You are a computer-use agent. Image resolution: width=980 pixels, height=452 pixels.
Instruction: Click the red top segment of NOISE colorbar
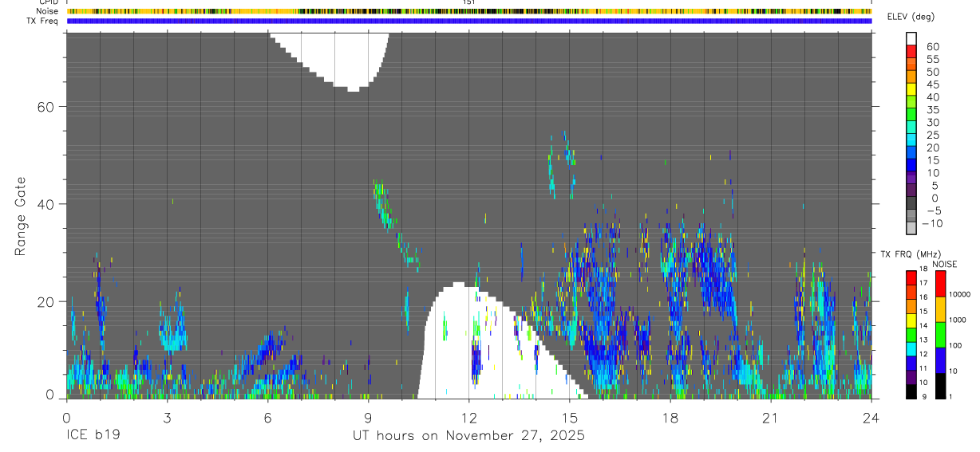click(941, 283)
